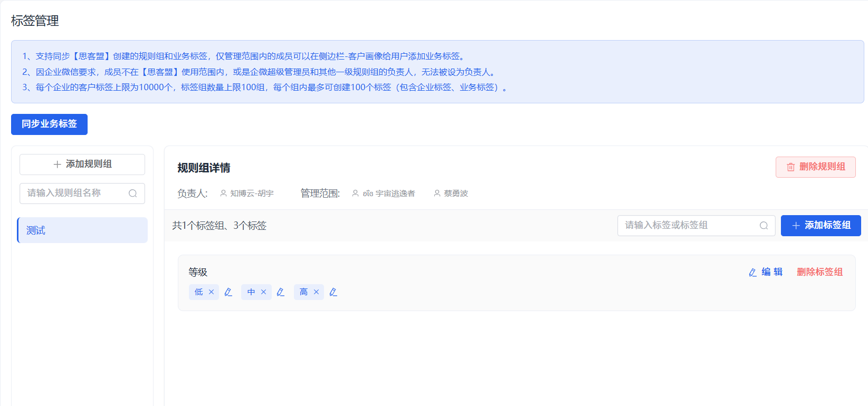Screen dimensions: 868x406
Task: Click the 同步业务标签 button
Action: click(49, 124)
